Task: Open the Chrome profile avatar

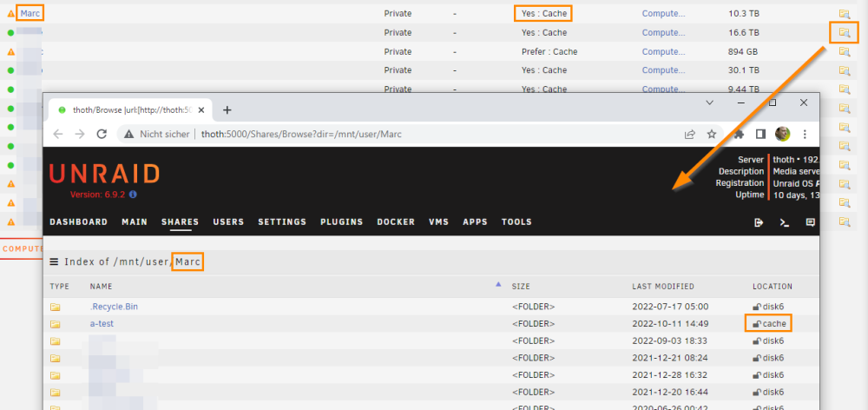Action: (x=782, y=134)
